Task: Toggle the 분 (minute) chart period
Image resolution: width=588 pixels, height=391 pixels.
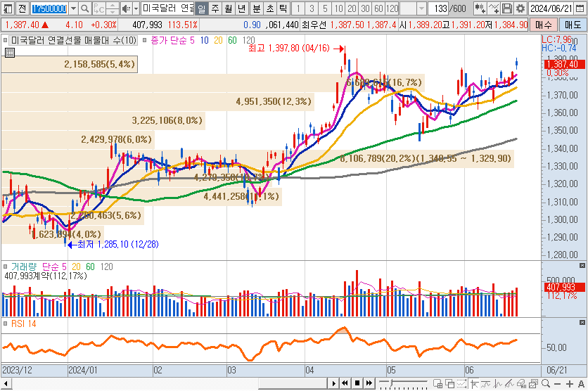Action: (256, 8)
